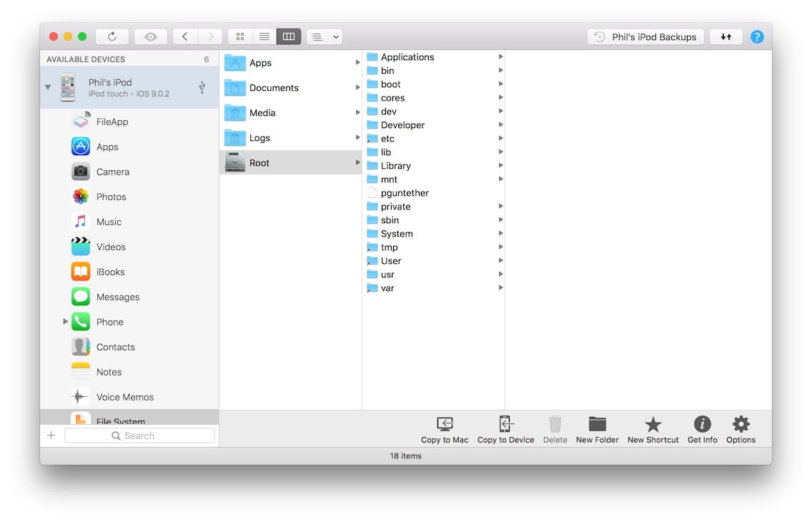Open Phil's iPod Backups
Viewport: 812px width, 522px height.
pos(645,36)
